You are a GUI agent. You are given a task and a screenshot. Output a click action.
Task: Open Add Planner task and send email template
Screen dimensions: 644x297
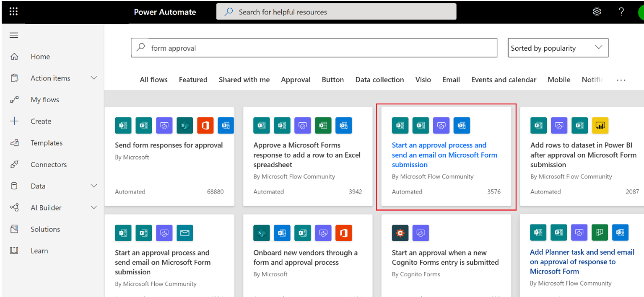pos(582,262)
